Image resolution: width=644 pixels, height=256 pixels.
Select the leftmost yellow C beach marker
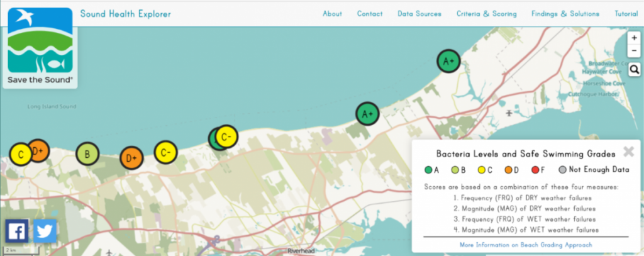pyautogui.click(x=20, y=154)
